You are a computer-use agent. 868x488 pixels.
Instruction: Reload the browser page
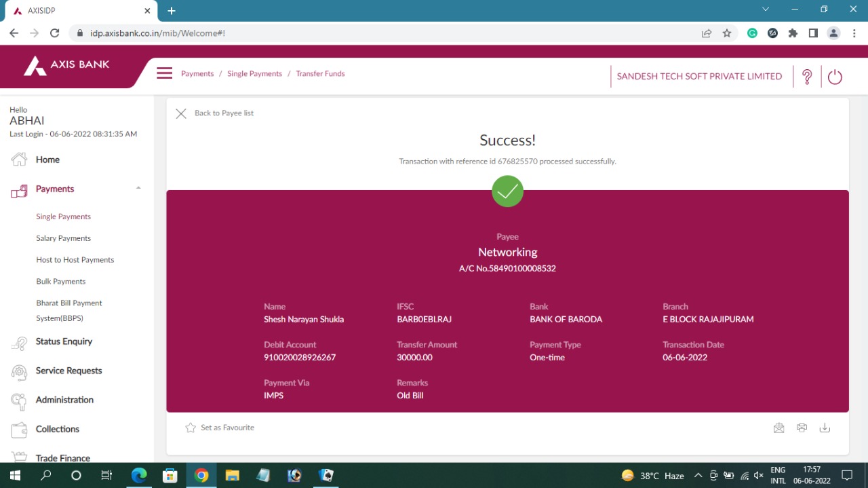tap(55, 33)
